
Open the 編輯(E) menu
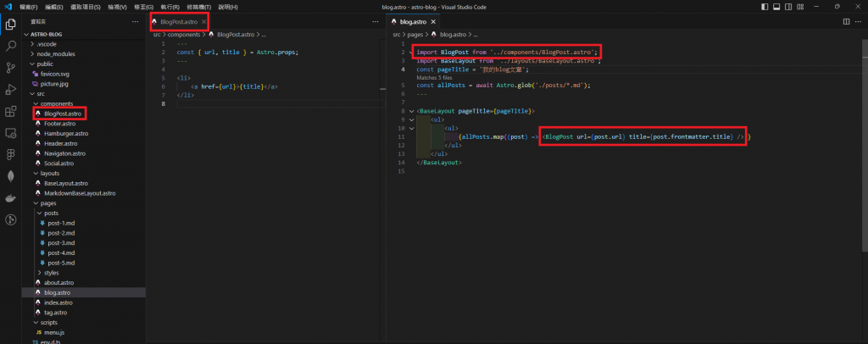pos(54,7)
